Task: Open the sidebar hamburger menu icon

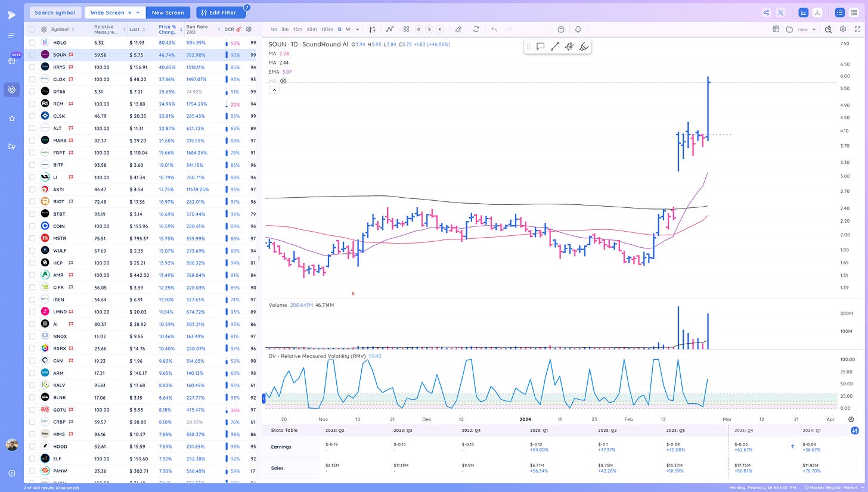Action: [12, 36]
